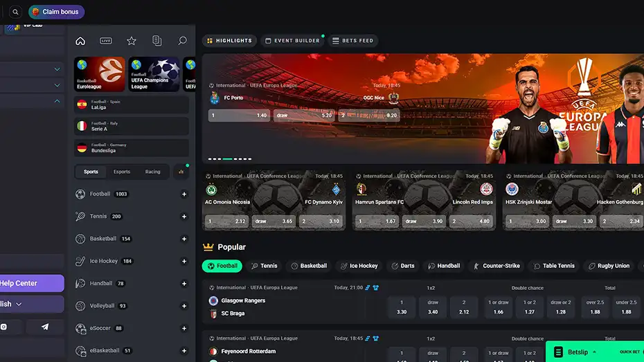Open favorites star icon
Screen dimensions: 644x362
coord(132,41)
